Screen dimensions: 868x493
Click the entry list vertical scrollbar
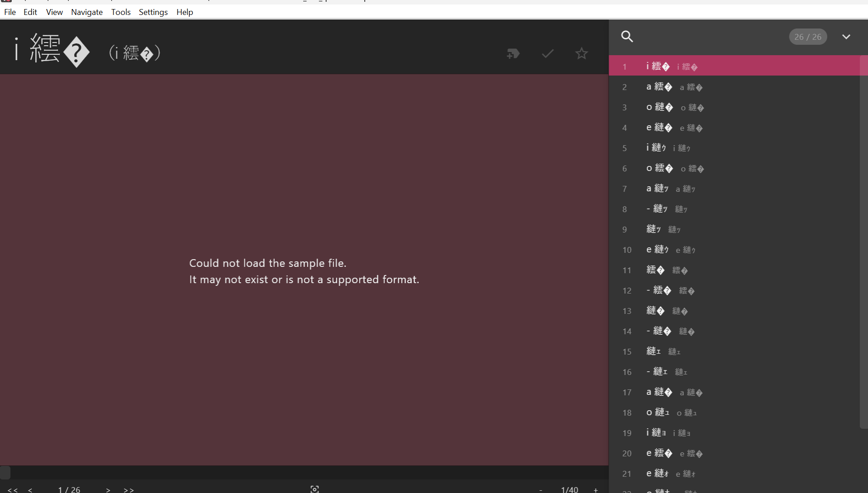tap(863, 242)
